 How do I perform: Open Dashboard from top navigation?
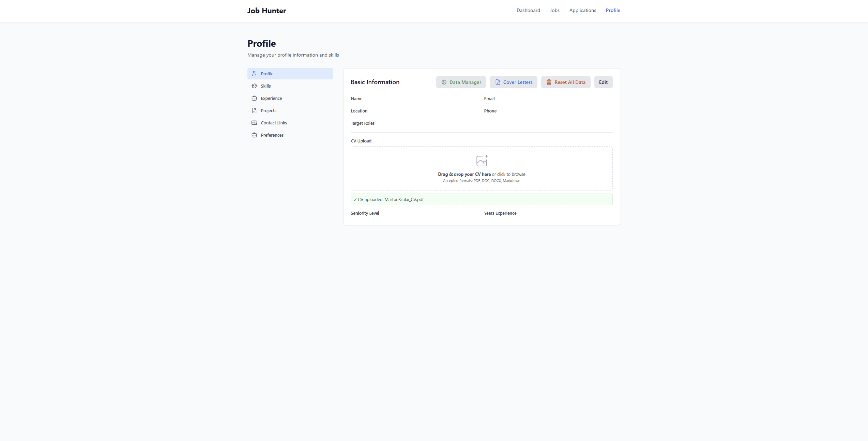(528, 10)
